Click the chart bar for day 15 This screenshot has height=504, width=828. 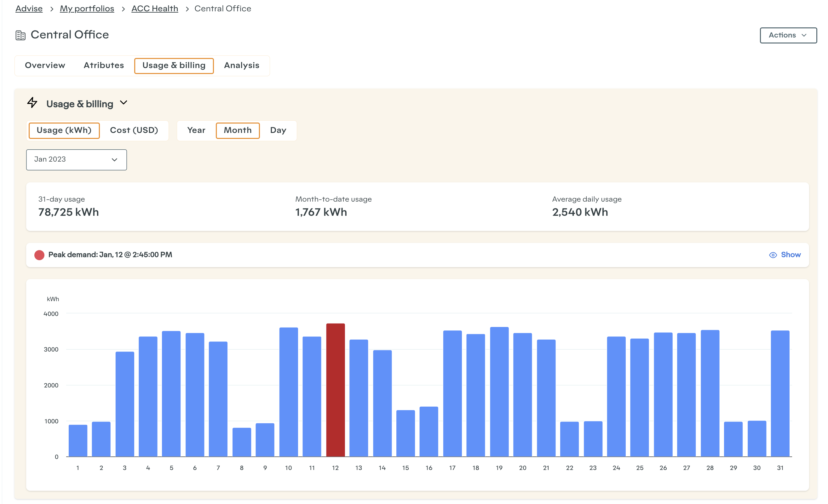coord(405,433)
